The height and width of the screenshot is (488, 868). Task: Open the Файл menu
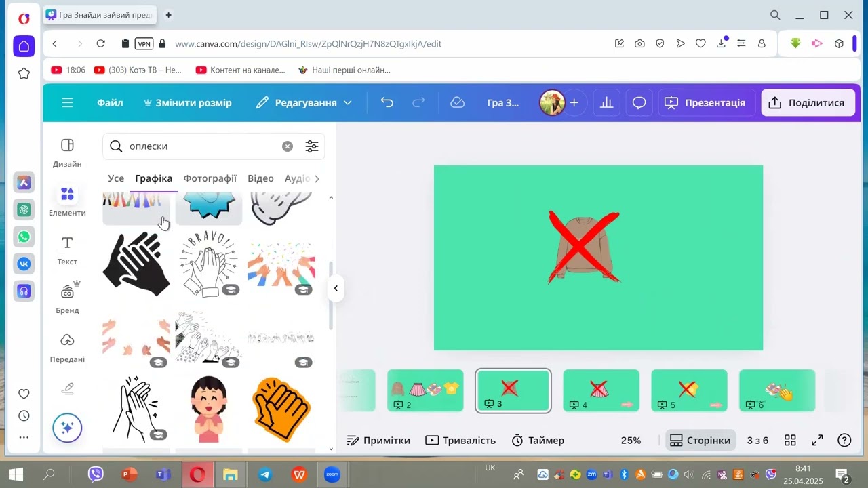[x=110, y=103]
